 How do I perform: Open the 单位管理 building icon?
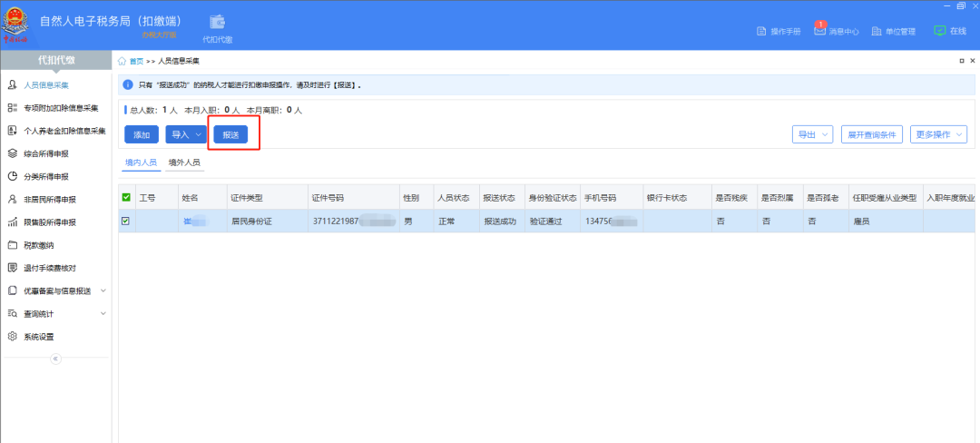(877, 31)
